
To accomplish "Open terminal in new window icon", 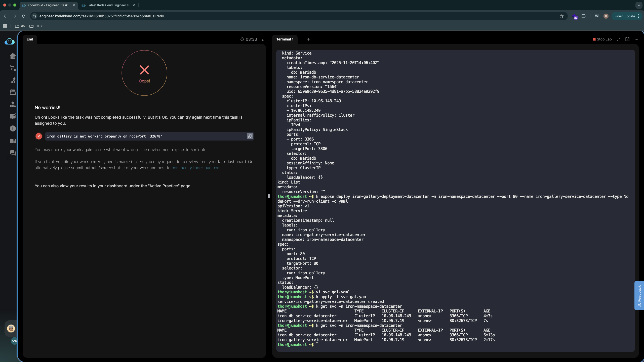I will [627, 39].
